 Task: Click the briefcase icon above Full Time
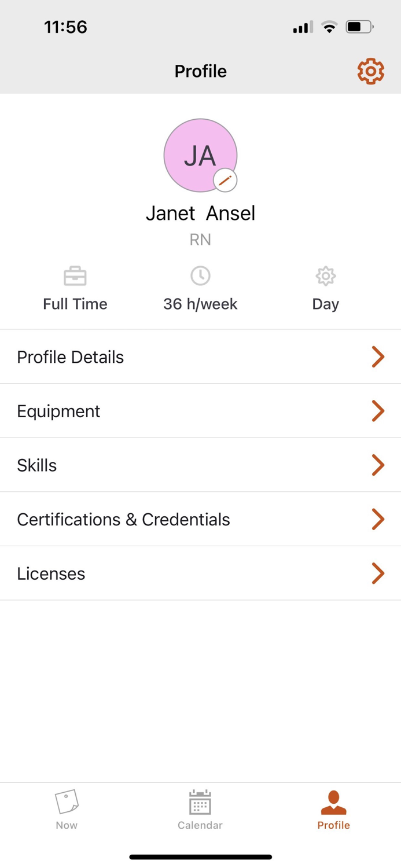75,276
